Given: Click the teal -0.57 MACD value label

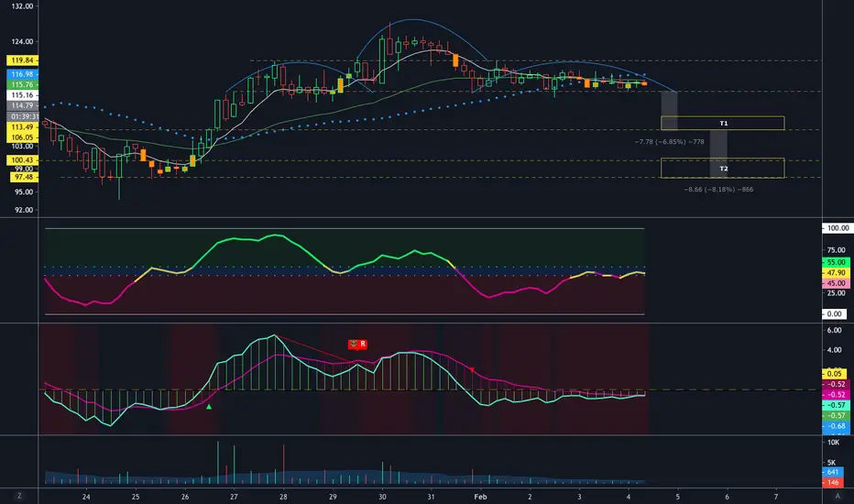Looking at the screenshot, I should [x=836, y=405].
